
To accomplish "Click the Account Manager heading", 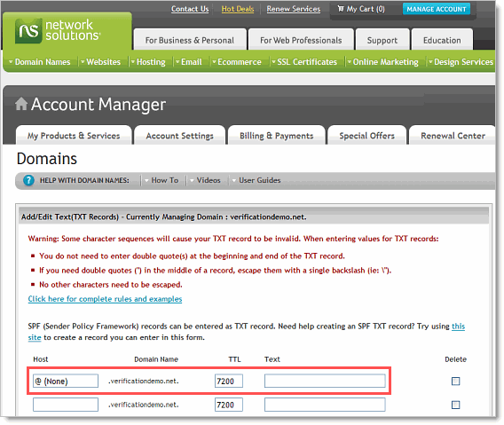I will 98,104.
